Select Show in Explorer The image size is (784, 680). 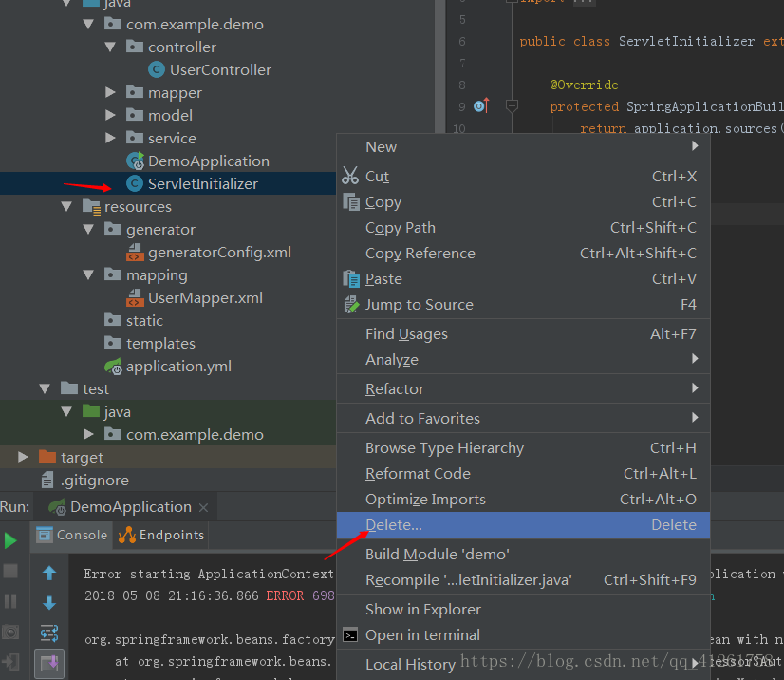524,610
